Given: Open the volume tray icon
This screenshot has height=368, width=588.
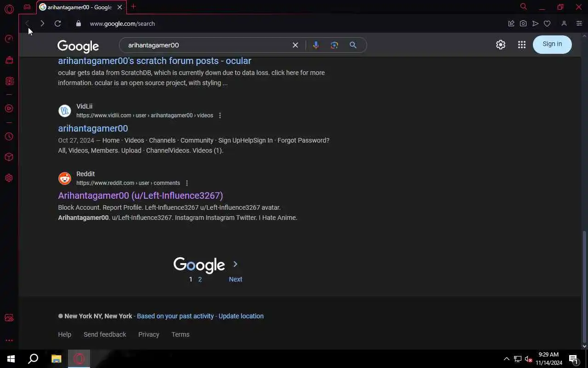Looking at the screenshot, I should click(528, 359).
